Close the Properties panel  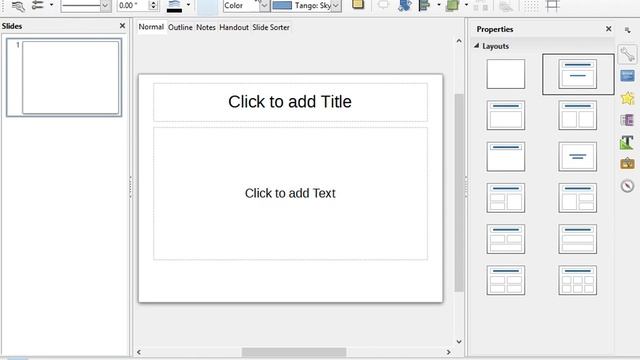[608, 29]
